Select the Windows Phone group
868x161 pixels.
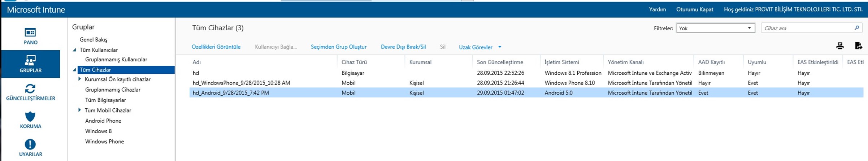105,142
